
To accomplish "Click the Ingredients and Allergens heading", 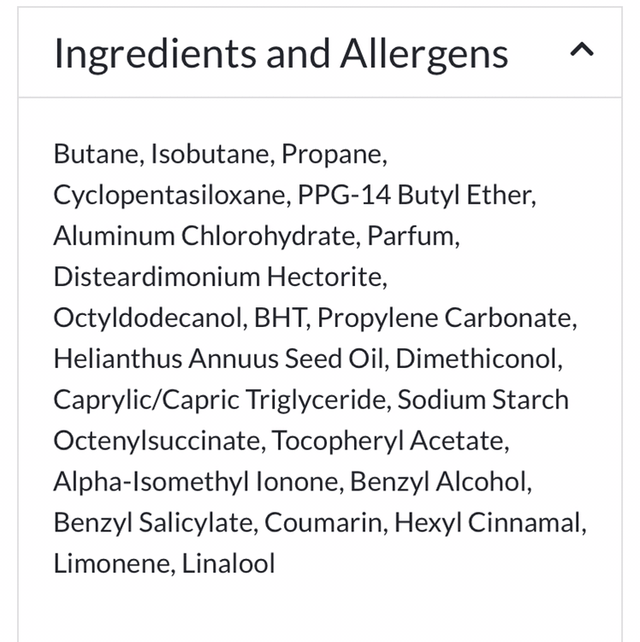I will pos(281,53).
